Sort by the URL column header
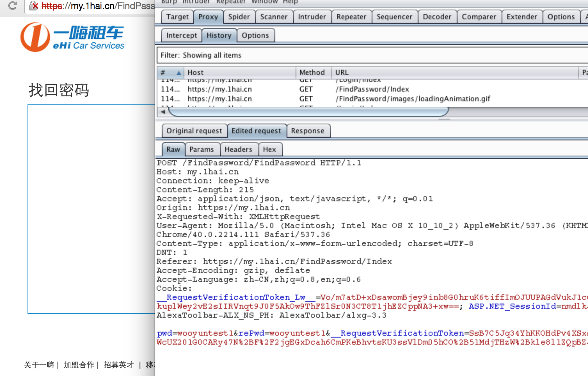 (x=455, y=73)
